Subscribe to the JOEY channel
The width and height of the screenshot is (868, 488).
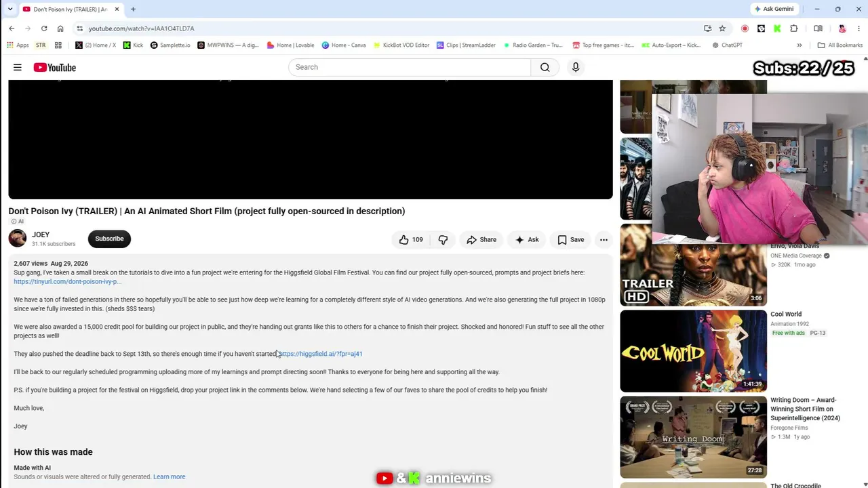tap(109, 239)
